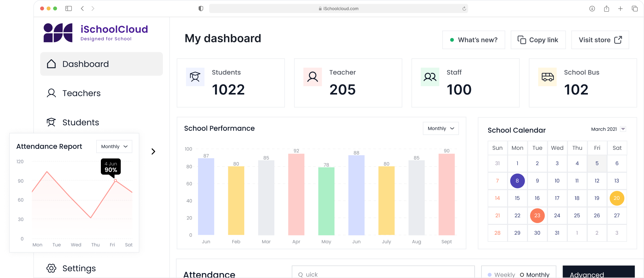Image resolution: width=644 pixels, height=278 pixels.
Task: Open Settings in the sidebar
Action: 79,268
